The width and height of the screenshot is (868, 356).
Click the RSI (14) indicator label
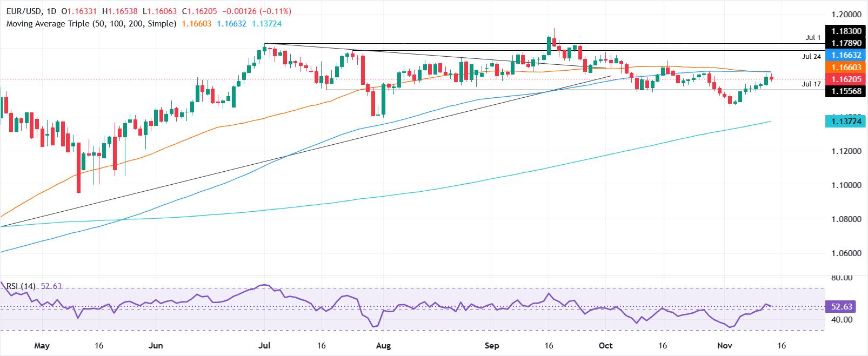[x=18, y=286]
